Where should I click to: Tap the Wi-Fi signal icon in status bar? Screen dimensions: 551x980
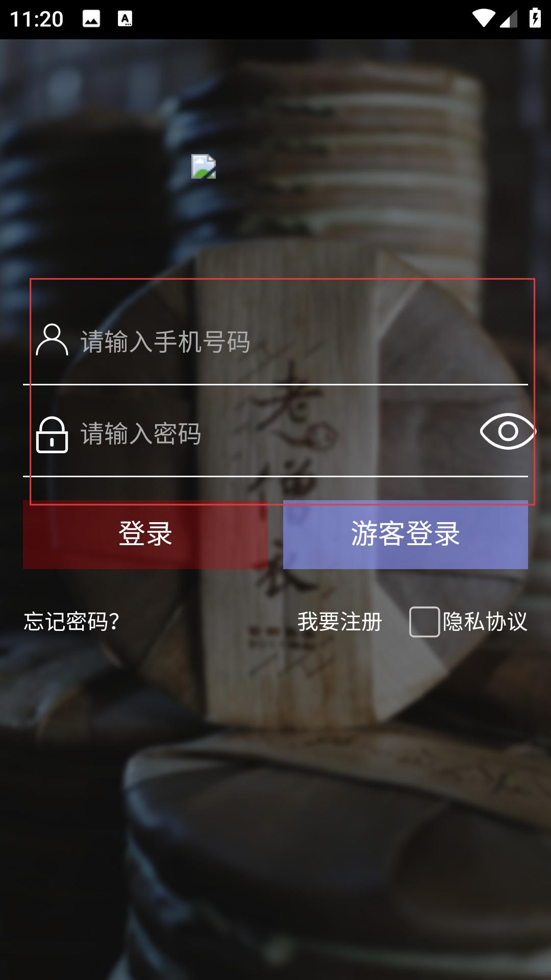click(x=483, y=18)
